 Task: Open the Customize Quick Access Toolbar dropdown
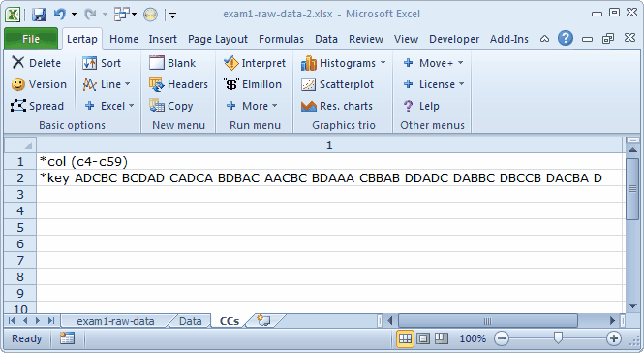tap(173, 16)
